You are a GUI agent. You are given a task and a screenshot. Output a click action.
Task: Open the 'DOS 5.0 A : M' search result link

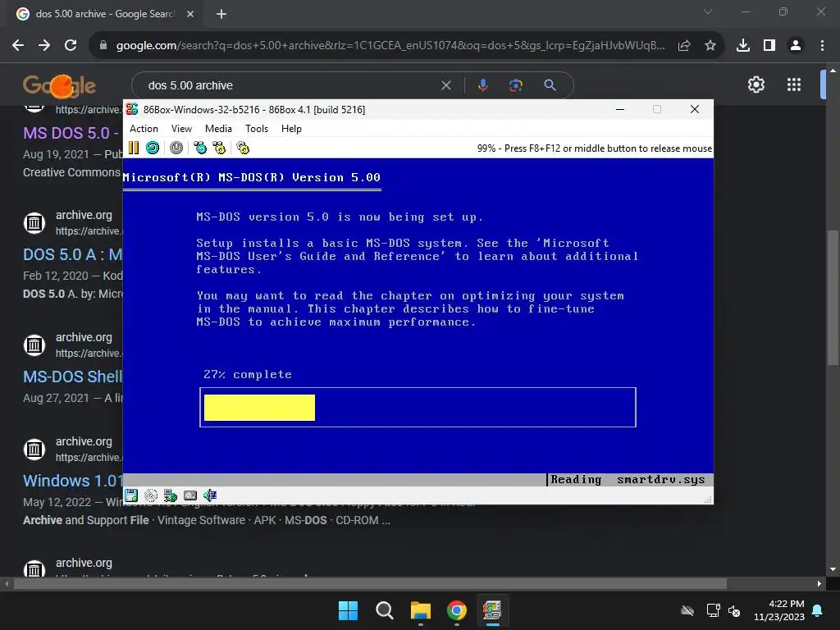[x=72, y=254]
